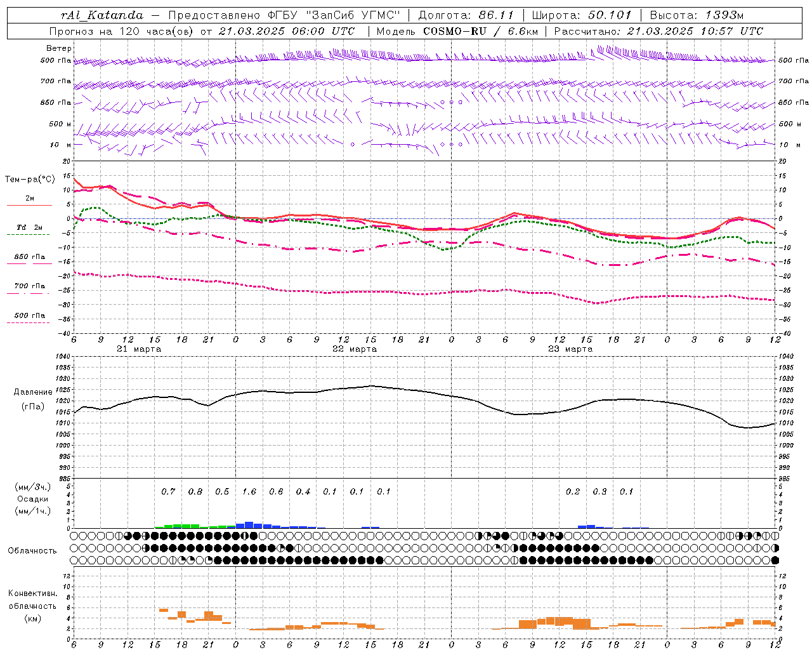812x650 pixels.
Task: Click the Широта: 50.101 header value
Action: 581,15
